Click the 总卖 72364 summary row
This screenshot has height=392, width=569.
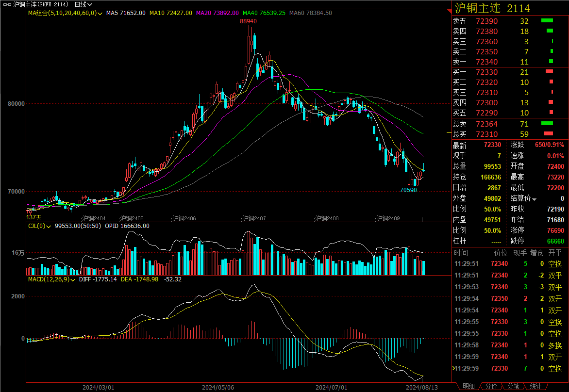(x=510, y=124)
